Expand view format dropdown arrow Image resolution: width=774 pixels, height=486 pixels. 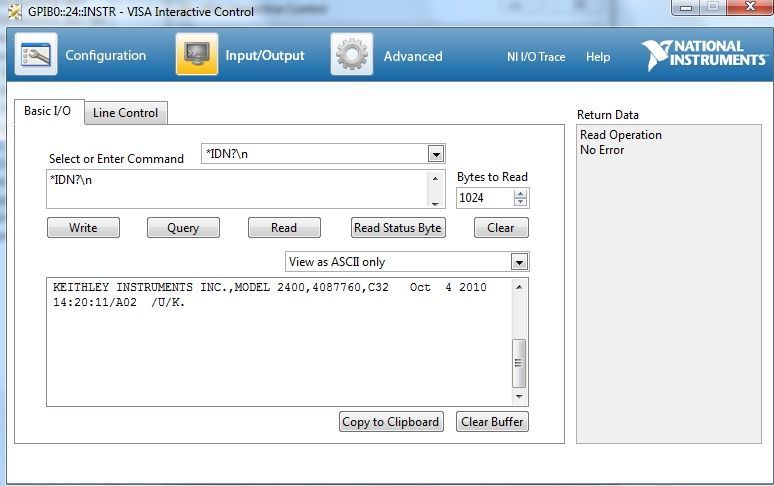(x=519, y=262)
